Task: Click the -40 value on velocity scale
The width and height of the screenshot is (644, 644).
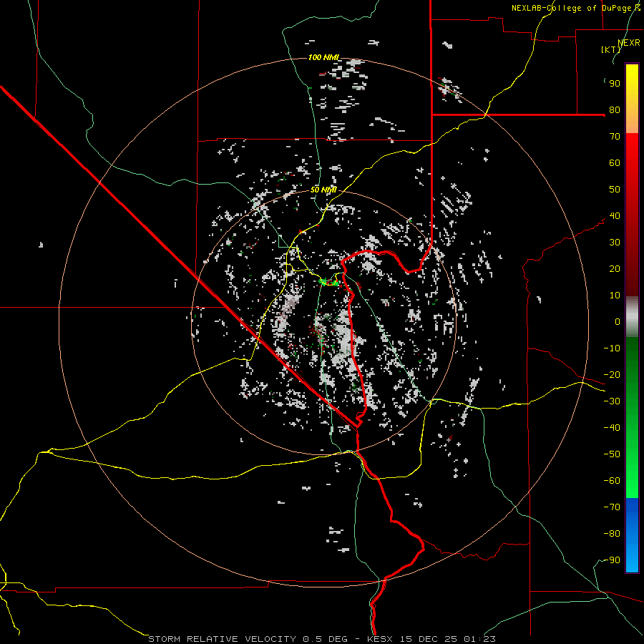Action: pyautogui.click(x=612, y=428)
